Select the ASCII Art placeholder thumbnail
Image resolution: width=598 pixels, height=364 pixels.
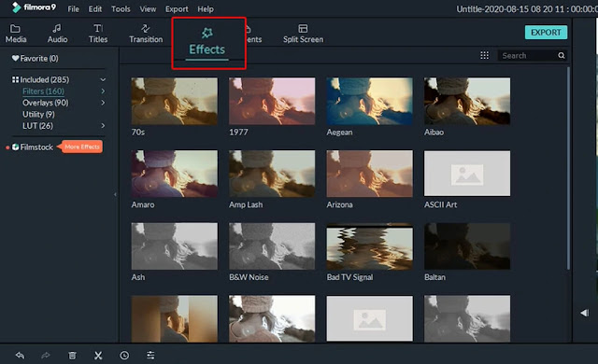pyautogui.click(x=467, y=174)
